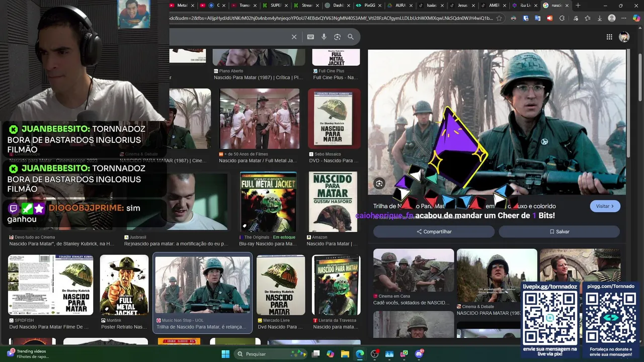
Task: Open Edge settings three-dot menu
Action: point(624,18)
